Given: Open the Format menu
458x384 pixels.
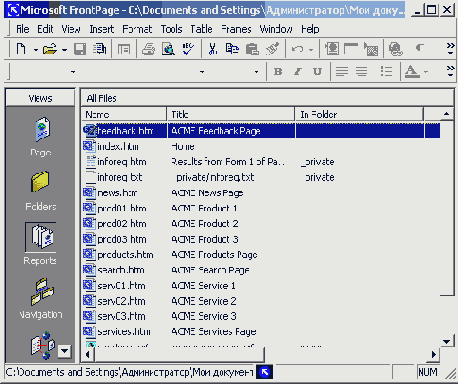Looking at the screenshot, I should (137, 29).
